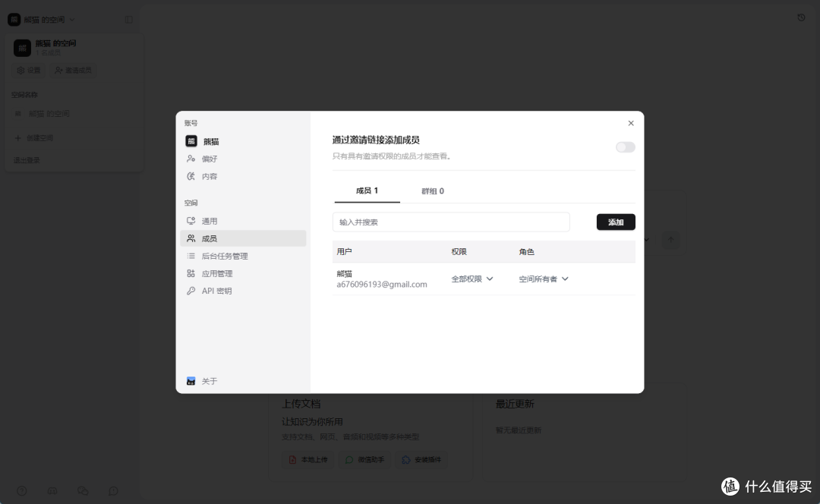This screenshot has width=820, height=504.
Task: Open 后台任务管理 section
Action: (x=243, y=257)
